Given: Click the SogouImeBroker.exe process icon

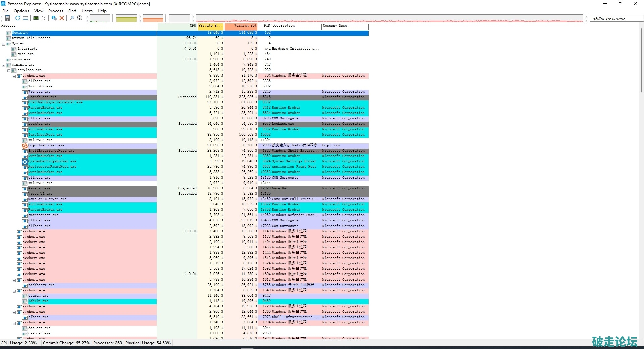Looking at the screenshot, I should 24,146.
